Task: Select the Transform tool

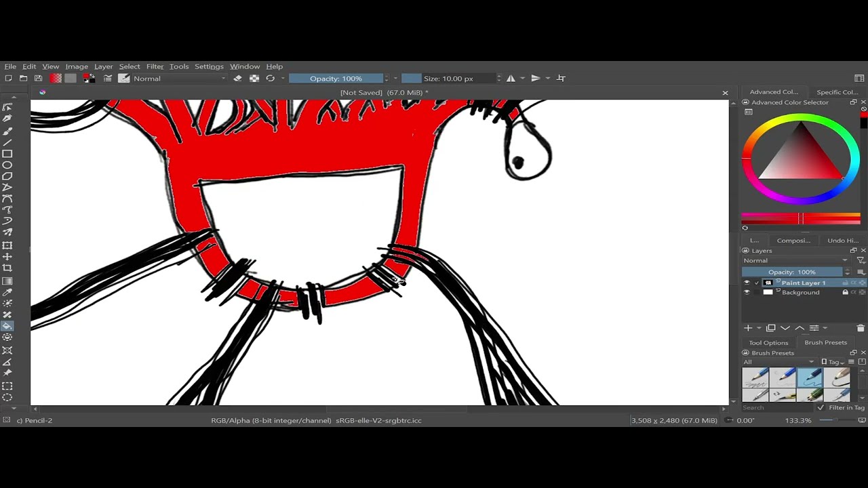Action: pyautogui.click(x=7, y=245)
